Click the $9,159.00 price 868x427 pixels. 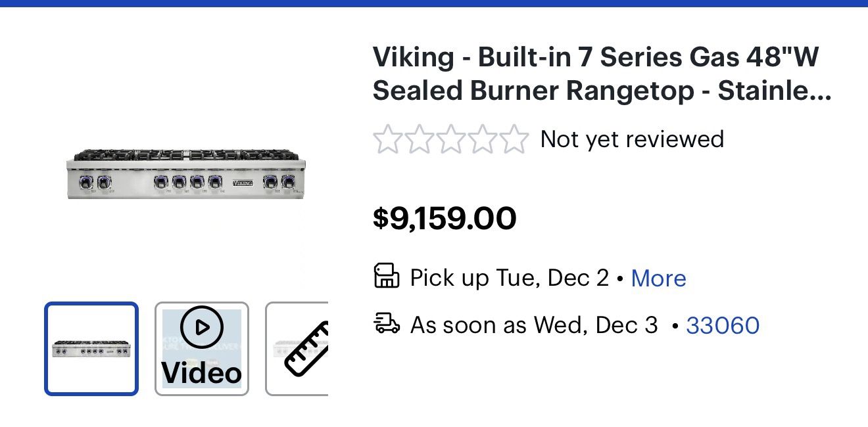(x=445, y=218)
